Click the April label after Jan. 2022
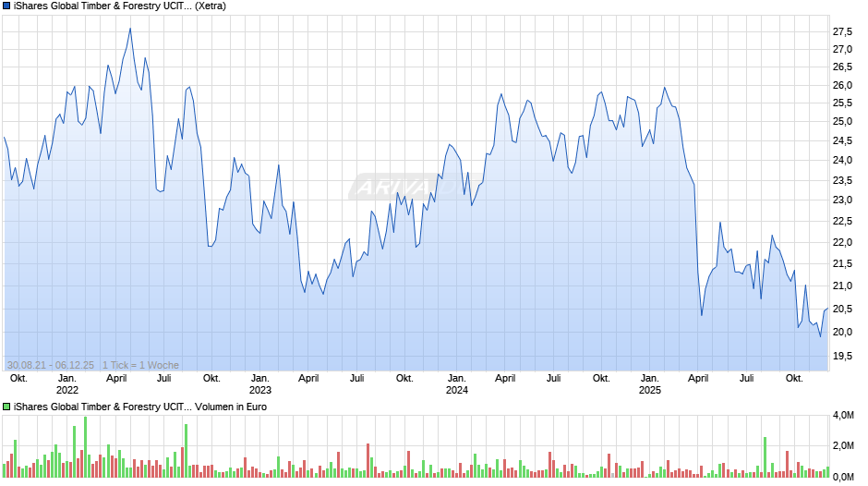Screen dimensions: 868x486 tap(116, 378)
